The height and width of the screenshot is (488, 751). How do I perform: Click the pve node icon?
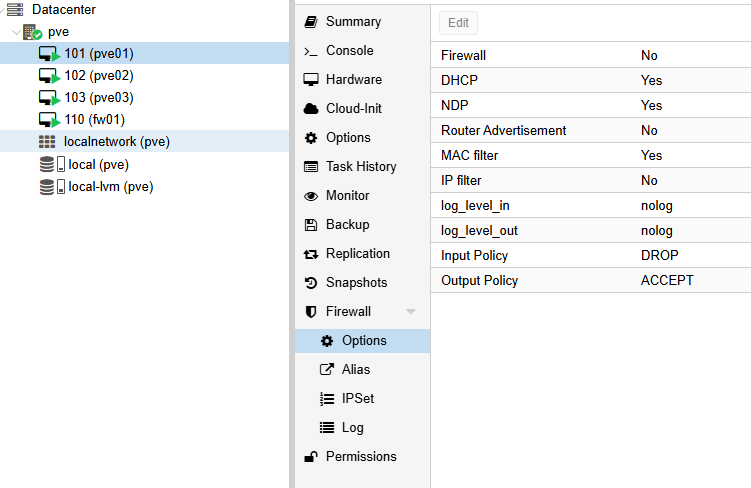[x=33, y=32]
